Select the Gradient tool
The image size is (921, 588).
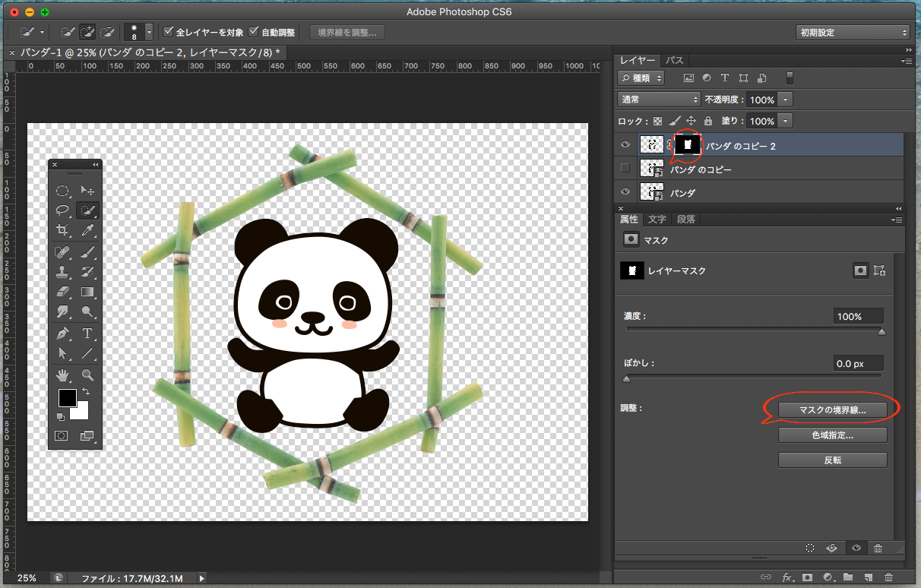pyautogui.click(x=88, y=292)
